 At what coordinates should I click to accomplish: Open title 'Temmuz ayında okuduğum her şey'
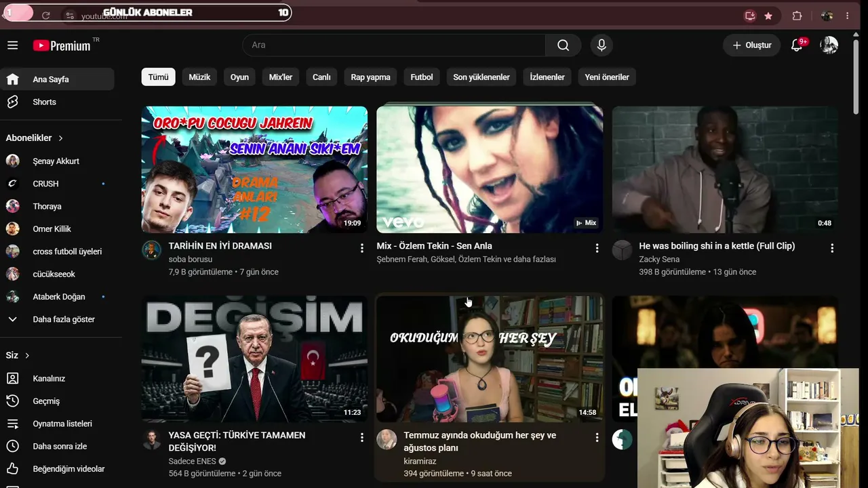pos(479,441)
